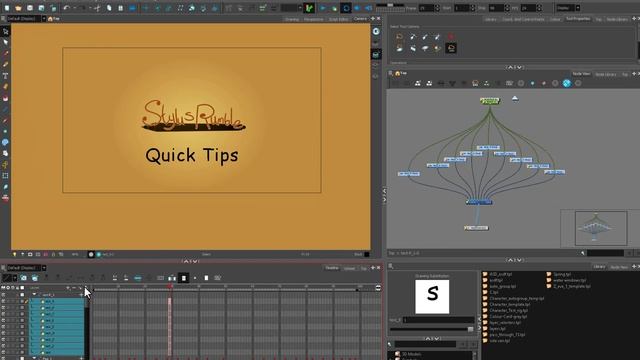Click the Drawing Substitution slider under the preview
This screenshot has width=640, height=360.
click(432, 329)
